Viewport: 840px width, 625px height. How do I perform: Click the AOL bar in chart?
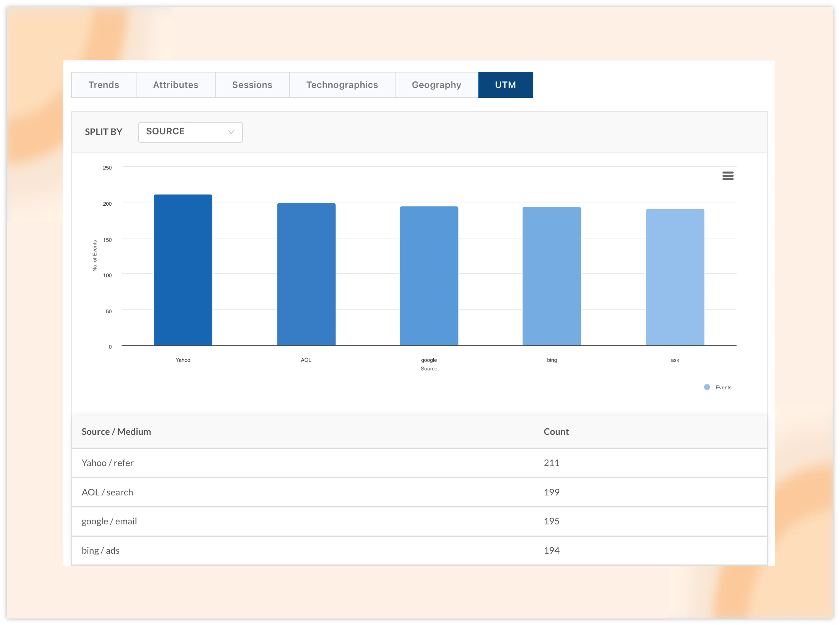(306, 274)
